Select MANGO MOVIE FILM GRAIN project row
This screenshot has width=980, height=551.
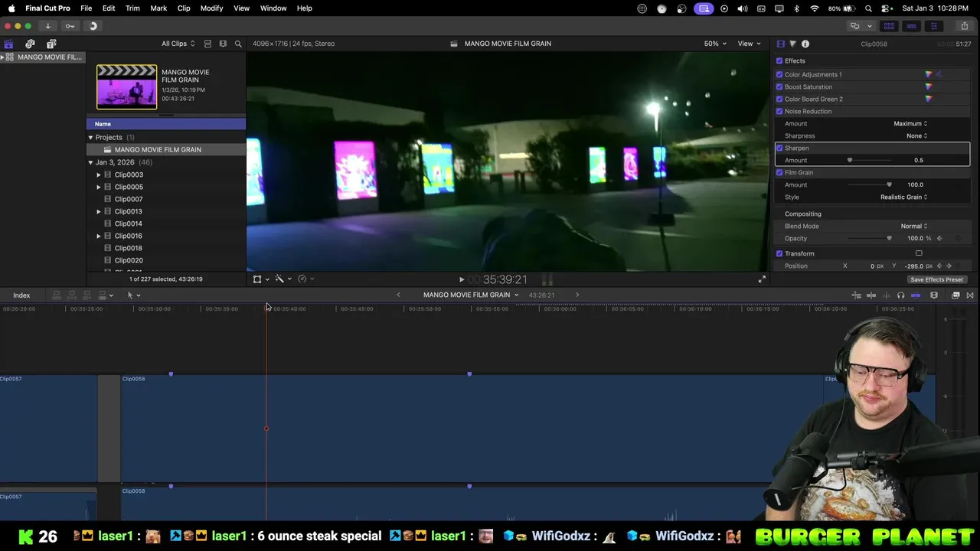[166, 149]
